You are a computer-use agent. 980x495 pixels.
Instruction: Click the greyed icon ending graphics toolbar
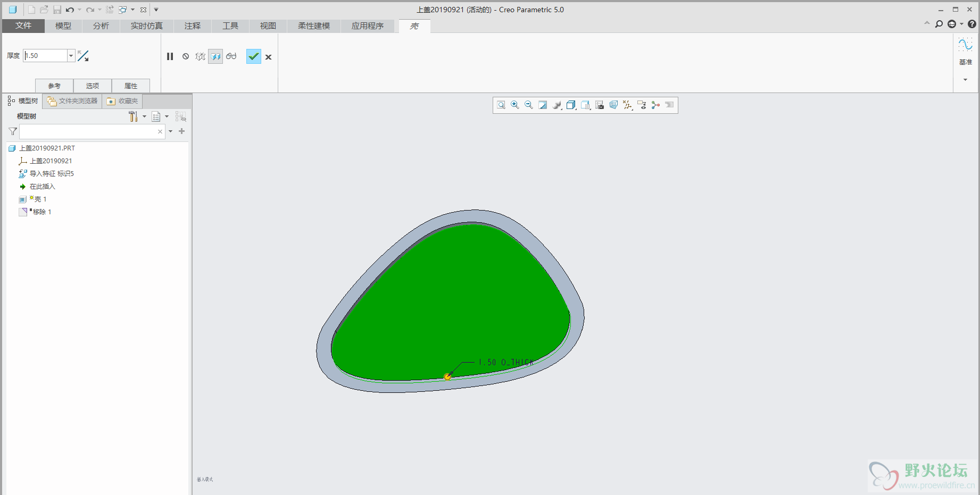tap(669, 105)
